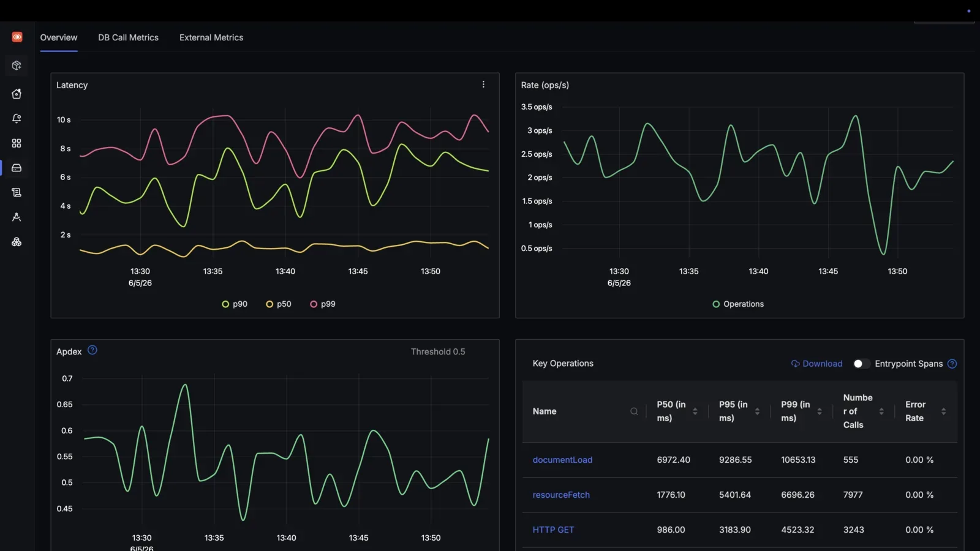Viewport: 980px width, 551px height.
Task: Click the 6972.40 P50 value
Action: (x=674, y=460)
